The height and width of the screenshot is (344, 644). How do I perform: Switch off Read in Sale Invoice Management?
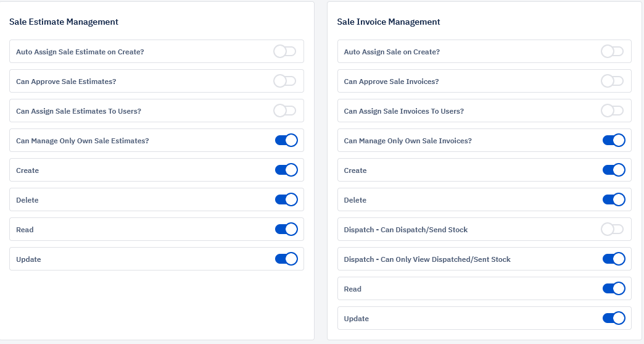tap(614, 288)
